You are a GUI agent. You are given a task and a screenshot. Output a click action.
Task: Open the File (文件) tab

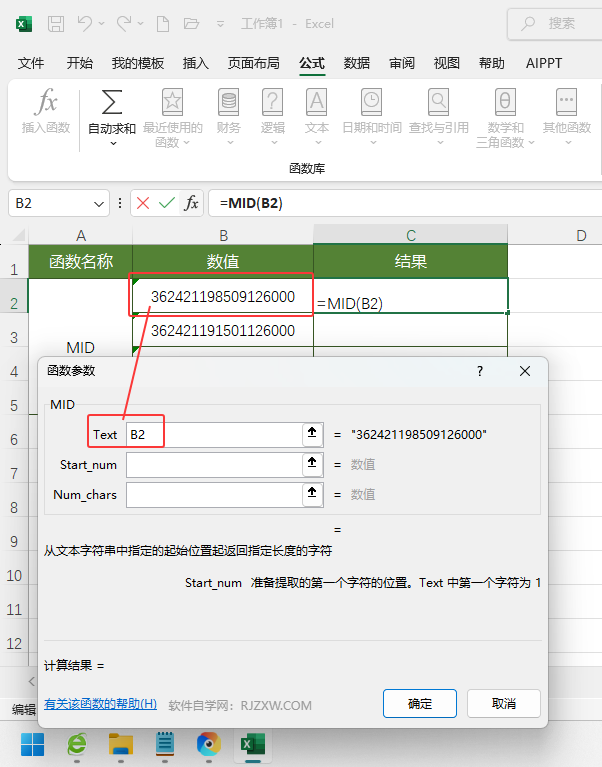click(x=31, y=63)
